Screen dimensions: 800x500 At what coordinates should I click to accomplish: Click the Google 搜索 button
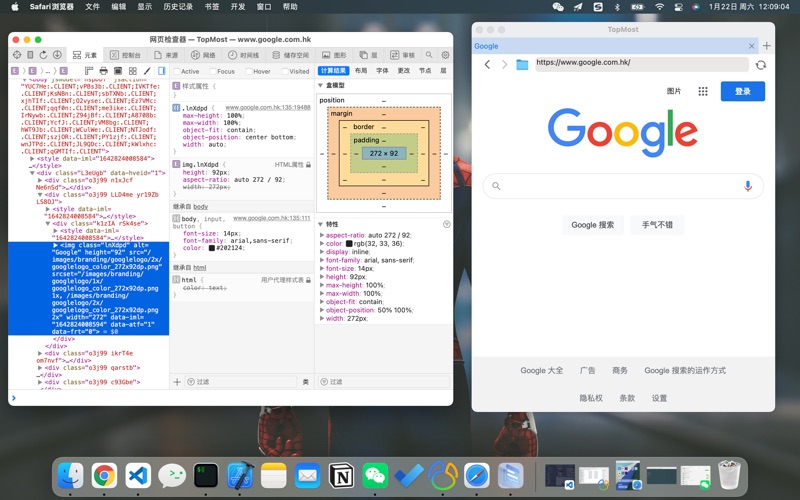pyautogui.click(x=593, y=225)
